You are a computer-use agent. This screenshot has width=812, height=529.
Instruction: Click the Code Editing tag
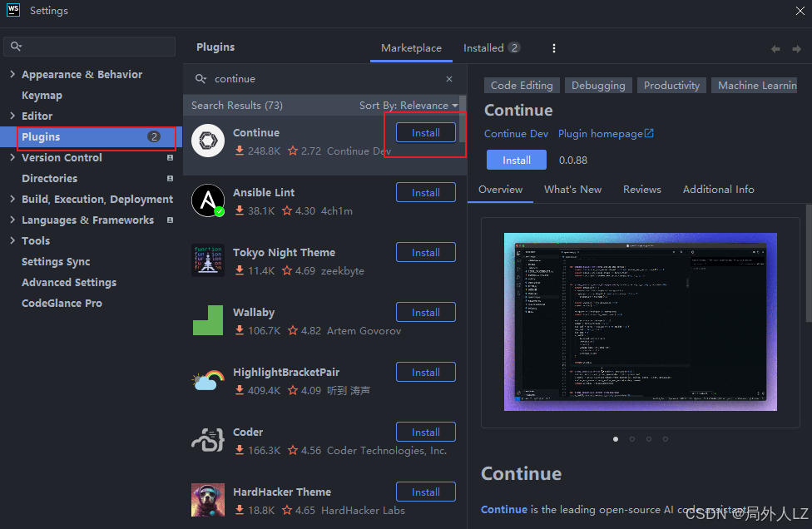(522, 86)
